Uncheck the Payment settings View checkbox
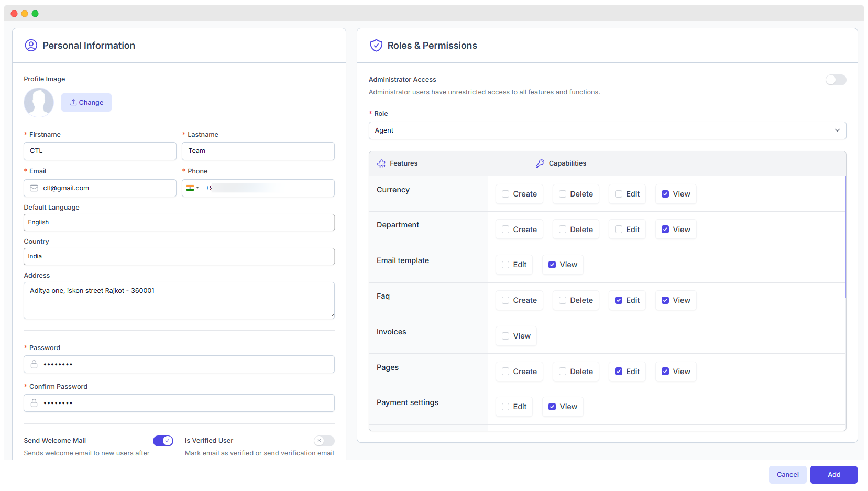Screen dimensions: 868x491 pos(552,407)
